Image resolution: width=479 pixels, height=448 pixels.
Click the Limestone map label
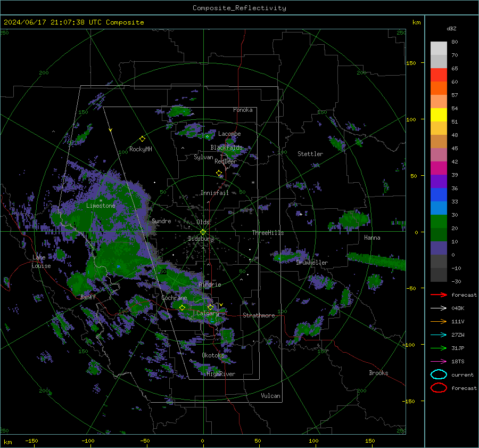pyautogui.click(x=101, y=206)
